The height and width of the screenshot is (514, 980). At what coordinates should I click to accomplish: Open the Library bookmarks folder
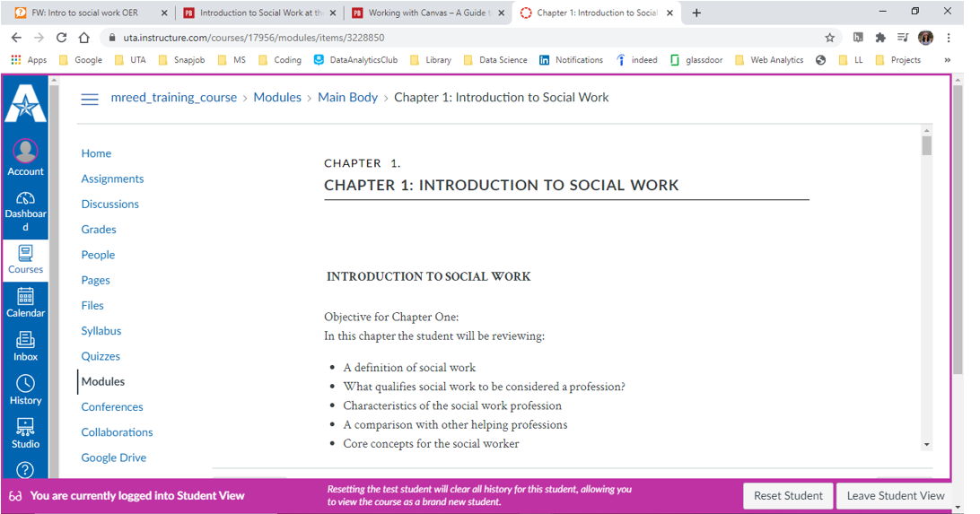click(x=430, y=60)
